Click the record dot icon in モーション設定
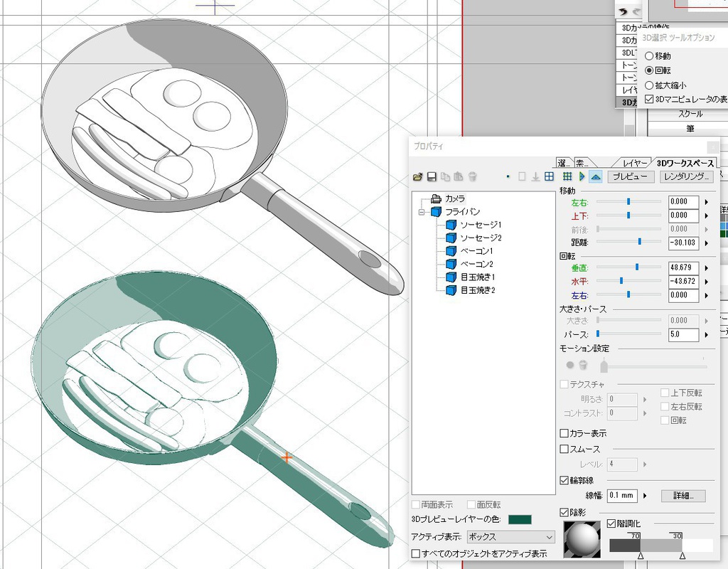Viewport: 728px width, 569px height. (x=570, y=365)
